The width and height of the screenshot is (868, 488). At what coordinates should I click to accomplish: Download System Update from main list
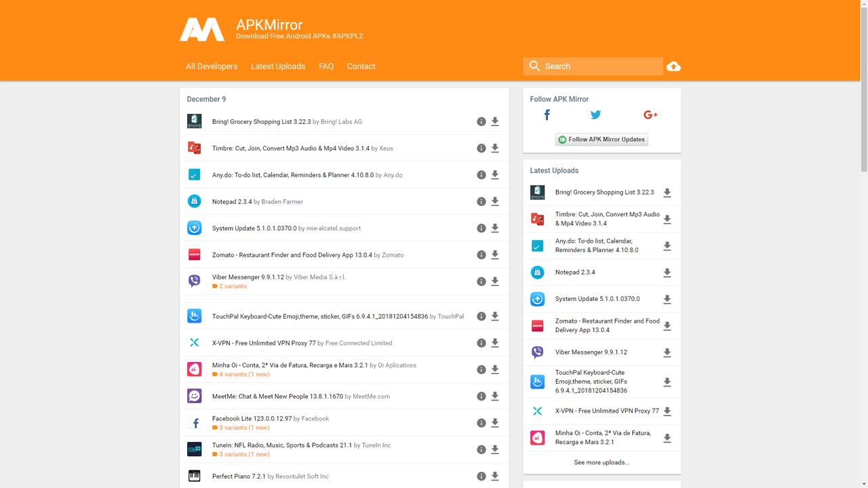pyautogui.click(x=495, y=228)
